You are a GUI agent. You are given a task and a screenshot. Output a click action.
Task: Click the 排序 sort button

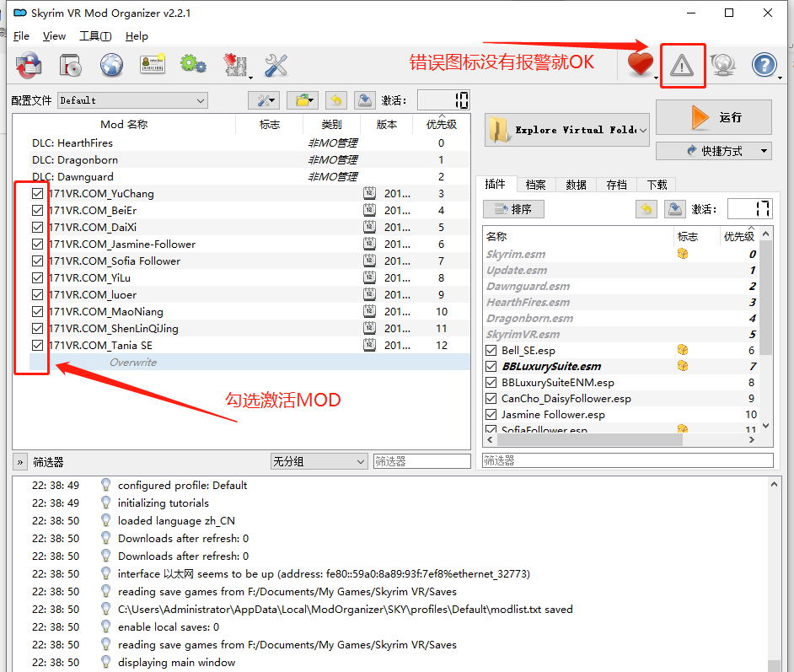coord(513,209)
